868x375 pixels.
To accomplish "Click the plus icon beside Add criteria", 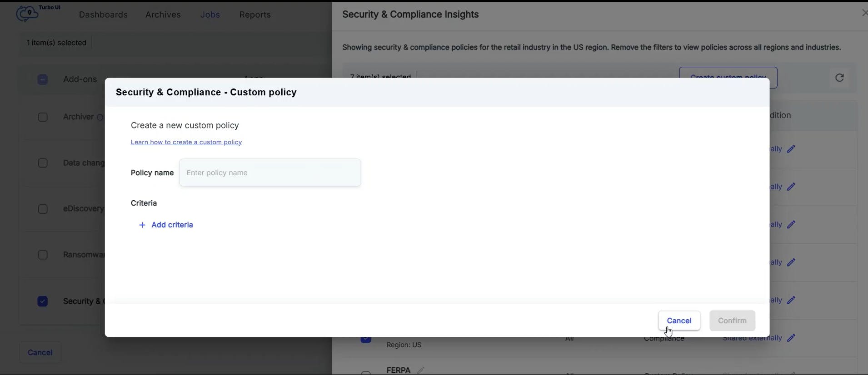I will pyautogui.click(x=142, y=225).
